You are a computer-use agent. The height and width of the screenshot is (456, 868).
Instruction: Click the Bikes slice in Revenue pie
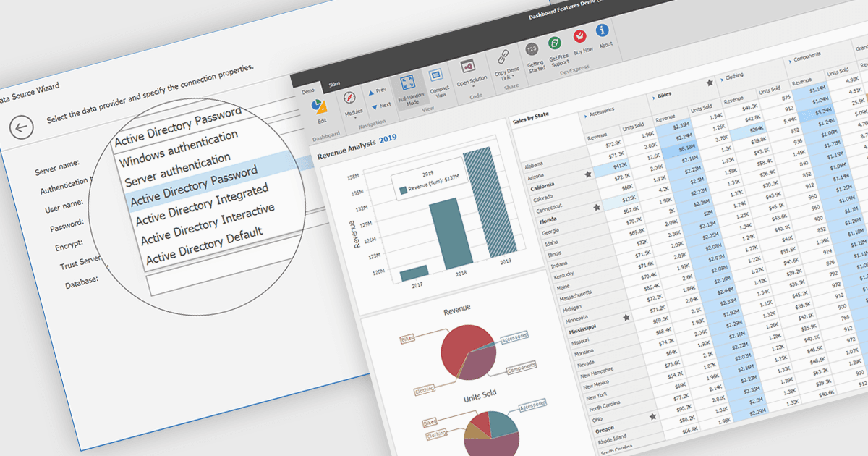(461, 346)
